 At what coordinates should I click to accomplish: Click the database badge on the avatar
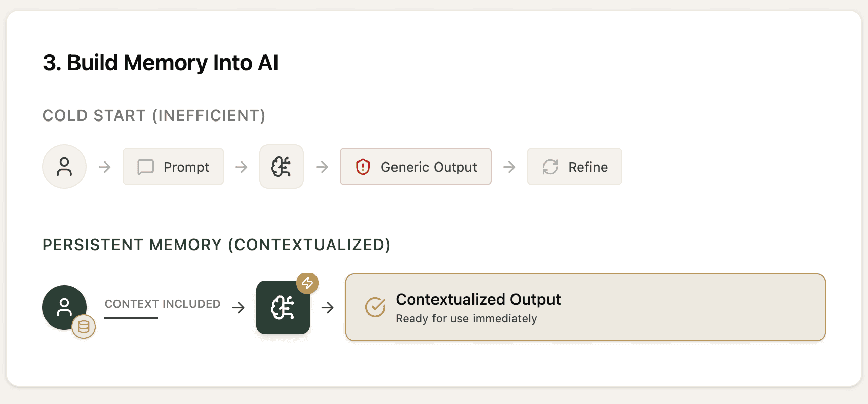tap(84, 327)
